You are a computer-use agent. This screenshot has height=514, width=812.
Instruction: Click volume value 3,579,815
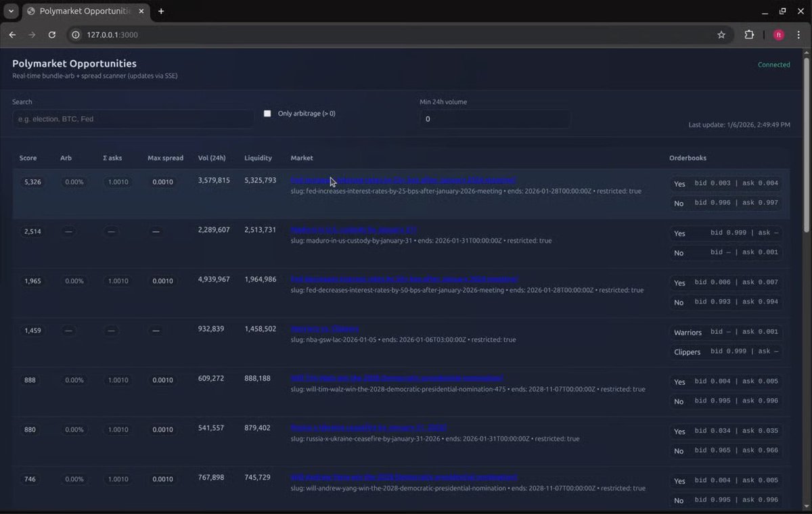(214, 181)
